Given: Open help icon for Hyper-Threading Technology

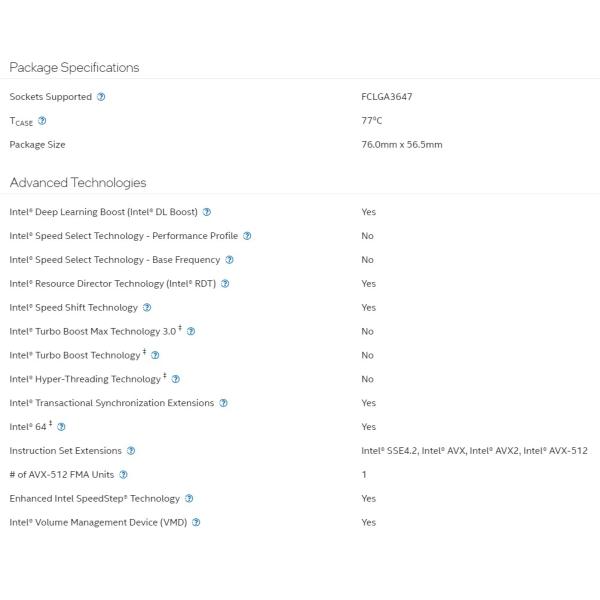Looking at the screenshot, I should (x=176, y=379).
